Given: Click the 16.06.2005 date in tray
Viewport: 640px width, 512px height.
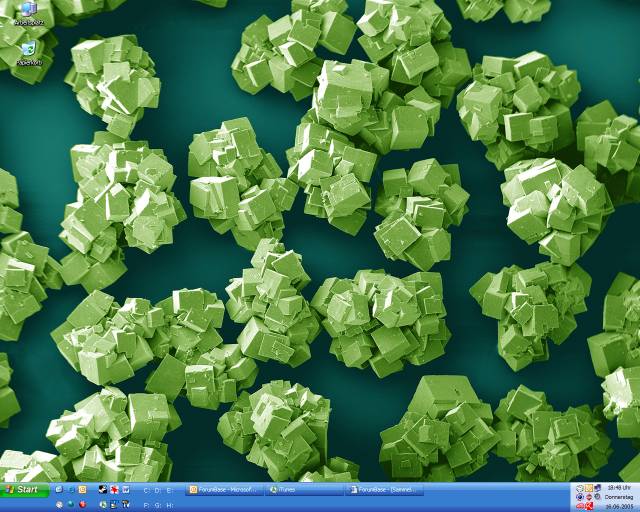Looking at the screenshot, I should point(619,507).
